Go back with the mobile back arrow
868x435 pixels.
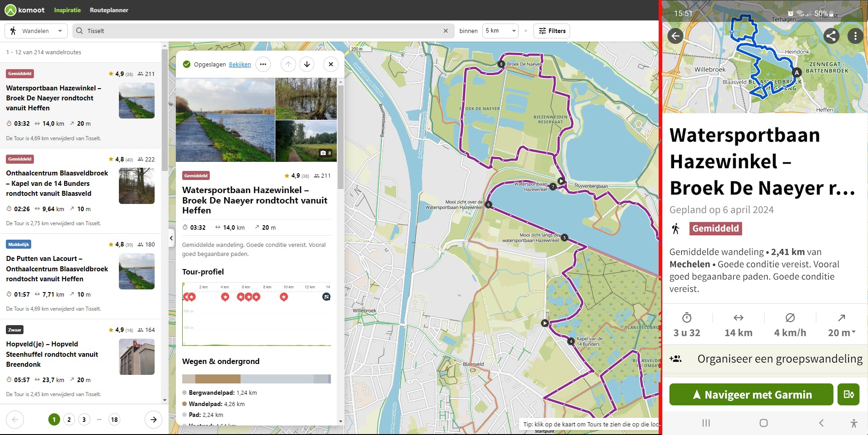point(675,36)
